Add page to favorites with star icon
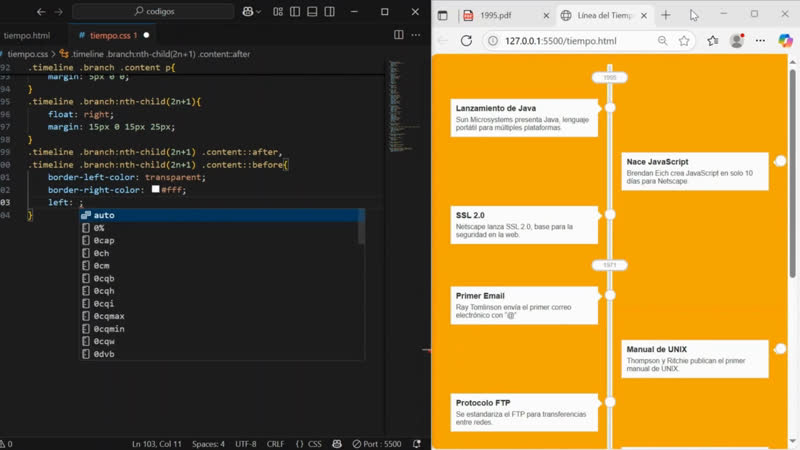The height and width of the screenshot is (450, 800). click(x=684, y=41)
